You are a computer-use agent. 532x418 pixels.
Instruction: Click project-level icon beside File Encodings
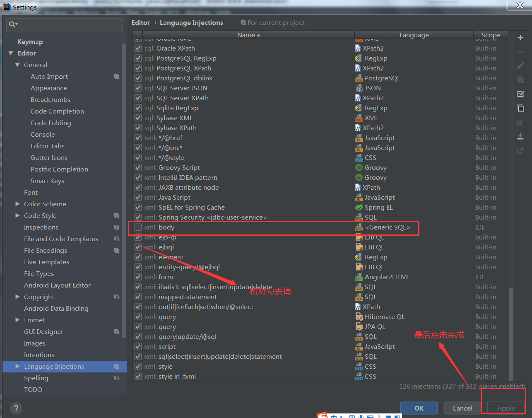[116, 251]
